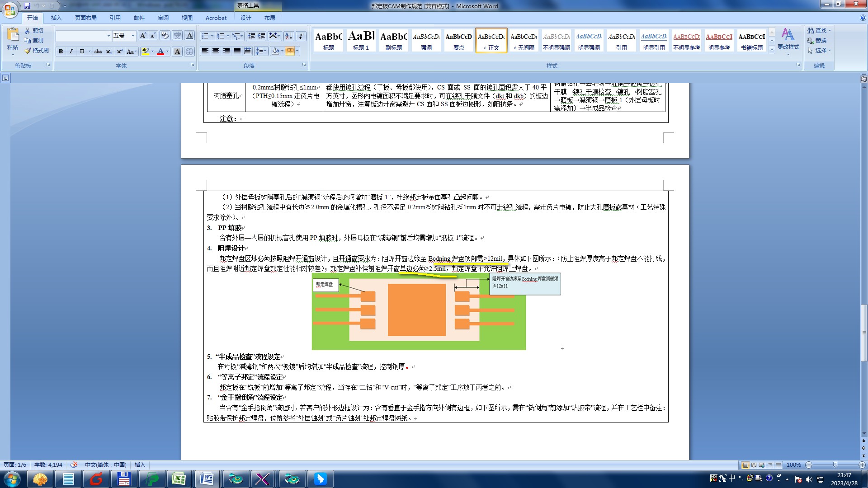Click the Clear Formatting eraser icon
The width and height of the screenshot is (868, 488).
(x=165, y=36)
